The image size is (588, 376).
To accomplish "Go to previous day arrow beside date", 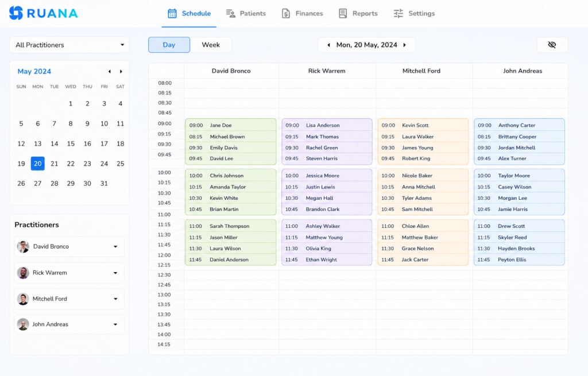I will tap(329, 45).
